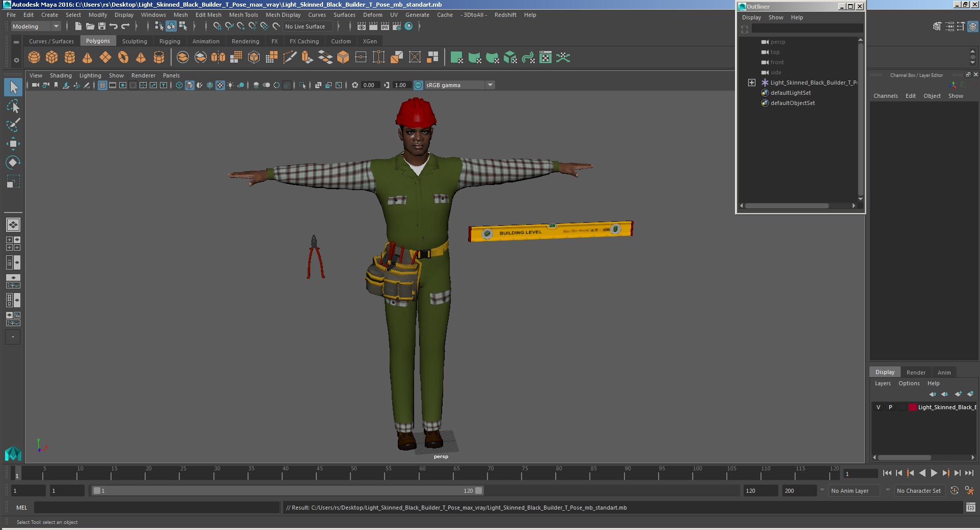Toggle the color management sRGB button
The width and height of the screenshot is (980, 530).
(x=418, y=85)
